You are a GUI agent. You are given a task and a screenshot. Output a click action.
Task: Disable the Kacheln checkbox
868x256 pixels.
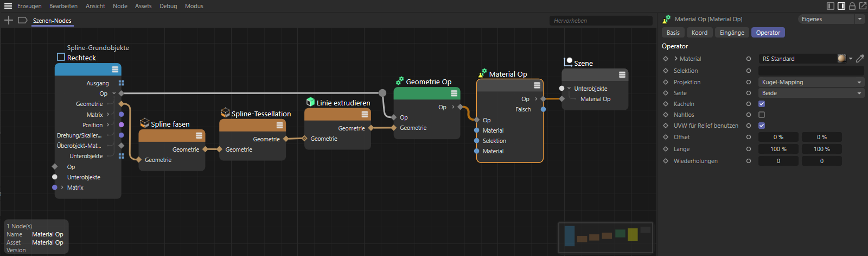click(762, 104)
